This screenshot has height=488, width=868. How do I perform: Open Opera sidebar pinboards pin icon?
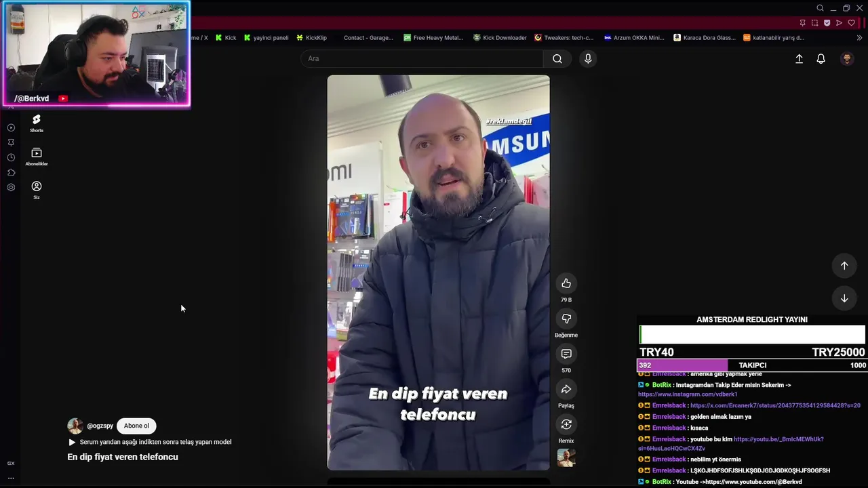11,142
